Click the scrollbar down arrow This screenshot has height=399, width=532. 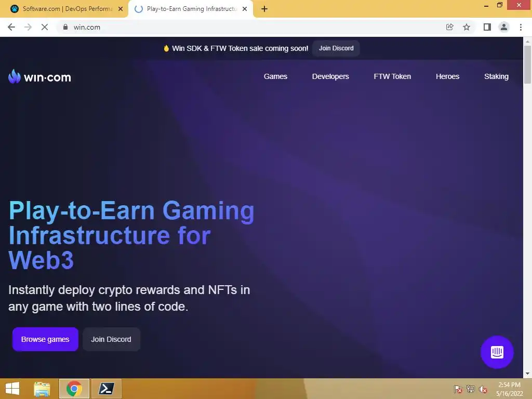point(527,374)
